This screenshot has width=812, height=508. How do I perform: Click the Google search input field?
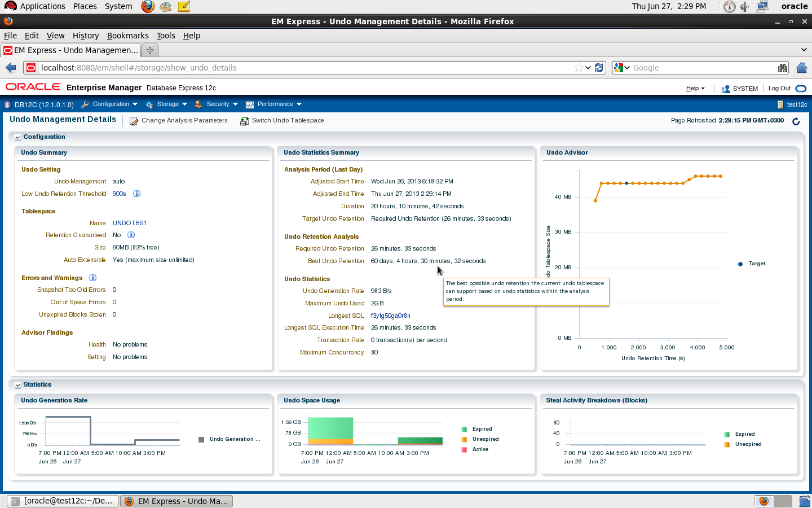(x=702, y=68)
